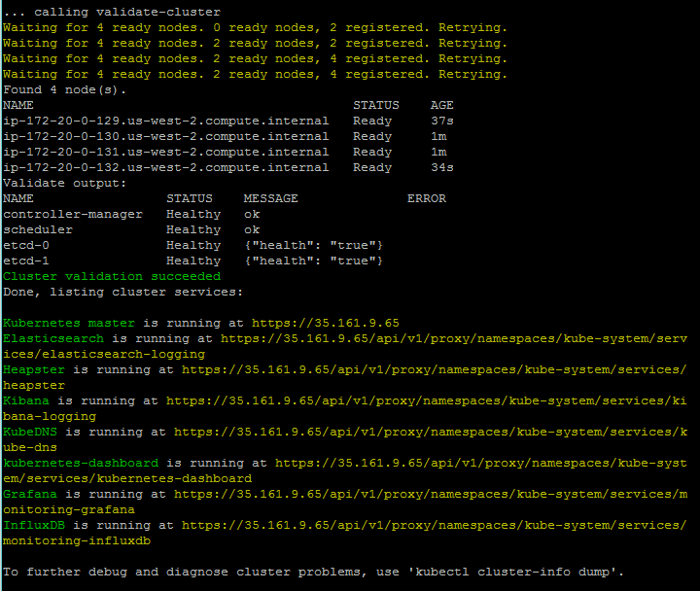Click the 'InfluxDB' service name
Image resolution: width=700 pixels, height=591 pixels.
34,525
